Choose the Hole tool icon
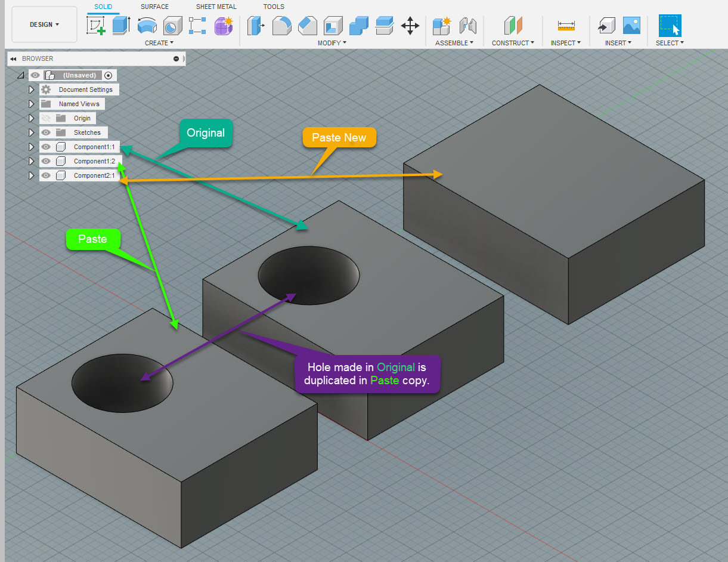The height and width of the screenshot is (562, 728). (x=172, y=26)
